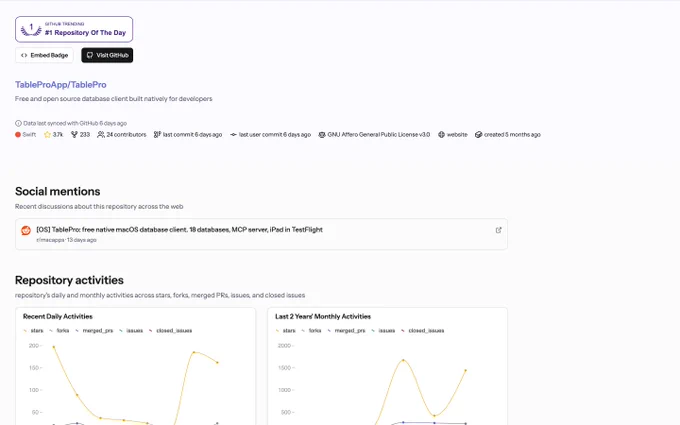The height and width of the screenshot is (425, 680).
Task: Click the license scale icon
Action: (322, 134)
